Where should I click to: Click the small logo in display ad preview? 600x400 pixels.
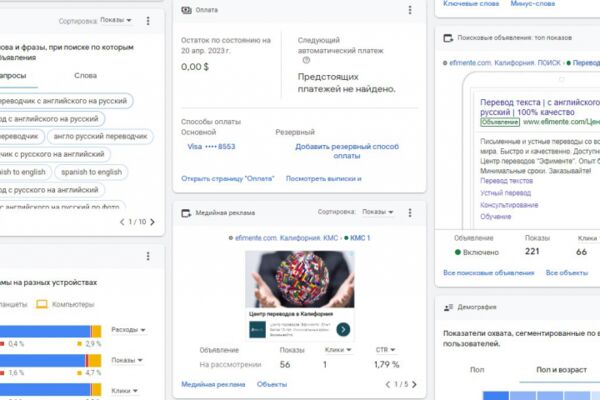(257, 329)
